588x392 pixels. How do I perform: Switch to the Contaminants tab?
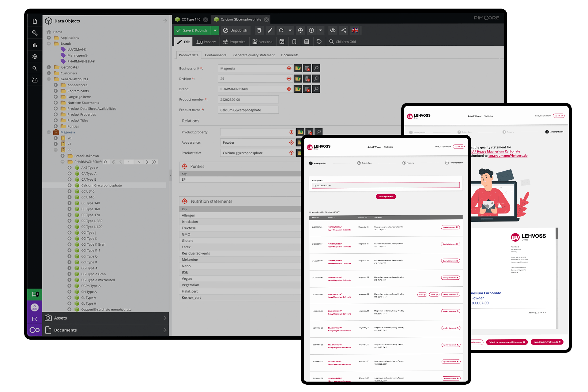click(x=215, y=55)
